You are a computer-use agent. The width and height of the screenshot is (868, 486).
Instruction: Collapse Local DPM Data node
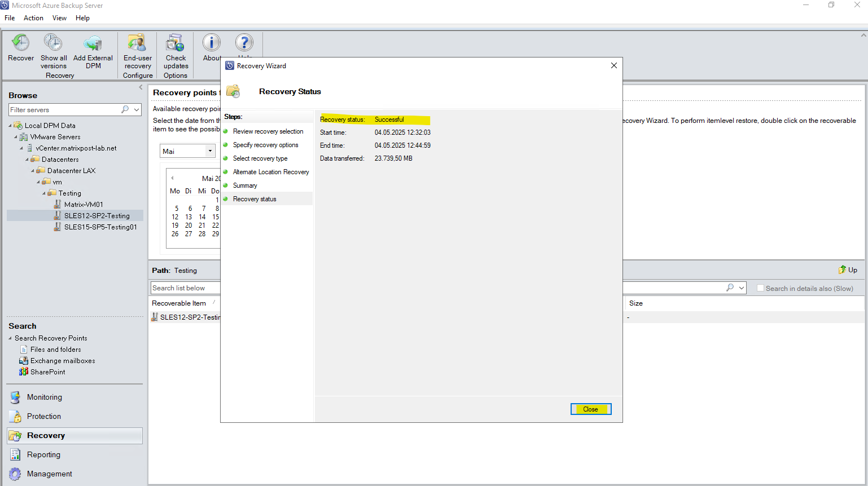click(x=10, y=126)
